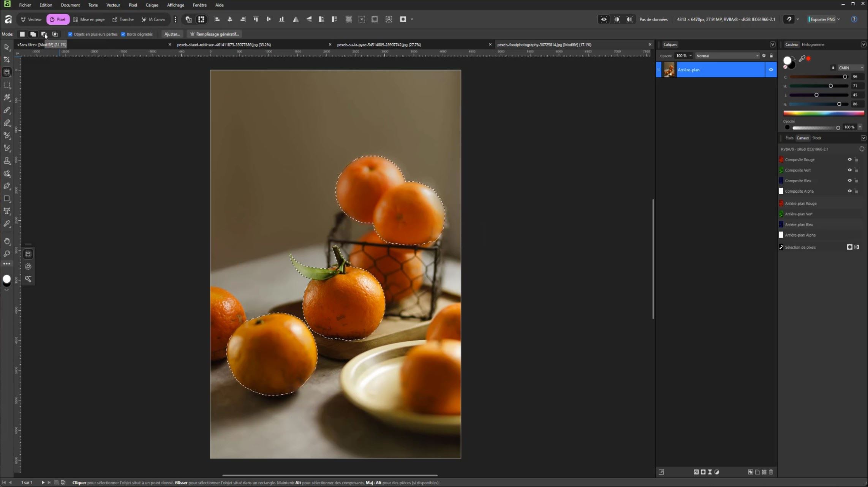Uncheck Objets en plusieurs parties checkbox

tap(70, 34)
